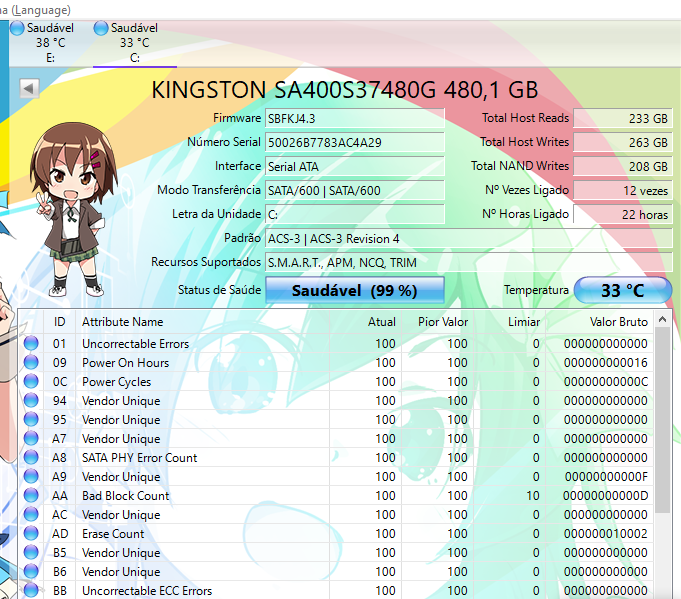Click the Pior Valor column header
This screenshot has height=599, width=681.
438,322
